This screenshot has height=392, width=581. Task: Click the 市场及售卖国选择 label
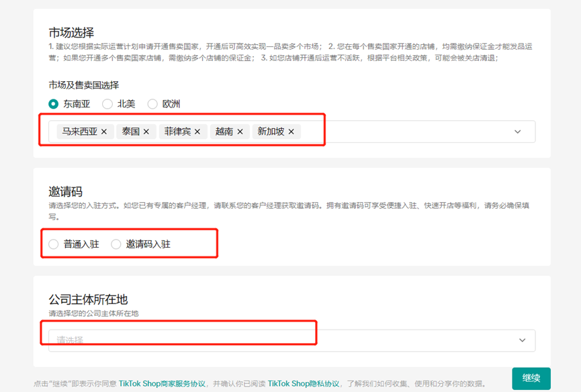[x=84, y=85]
